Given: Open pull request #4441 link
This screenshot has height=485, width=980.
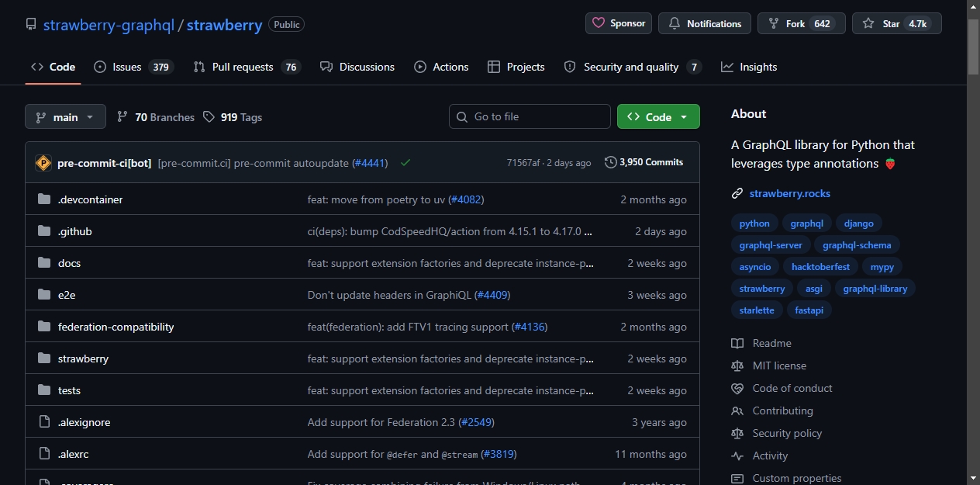Looking at the screenshot, I should (x=369, y=163).
